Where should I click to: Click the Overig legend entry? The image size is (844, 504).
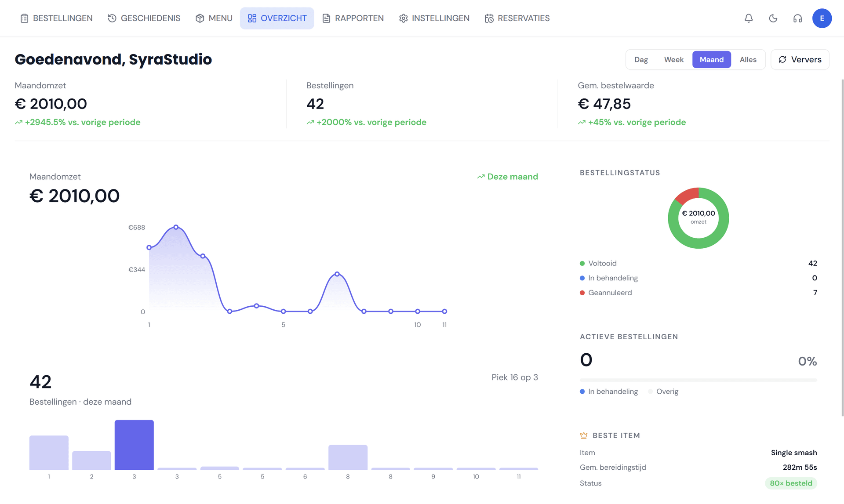[x=663, y=392]
